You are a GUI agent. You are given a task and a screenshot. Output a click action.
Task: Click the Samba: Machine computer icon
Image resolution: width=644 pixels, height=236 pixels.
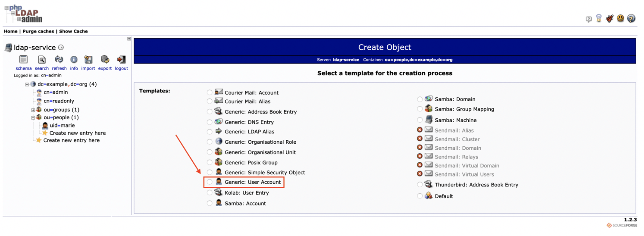coord(429,120)
